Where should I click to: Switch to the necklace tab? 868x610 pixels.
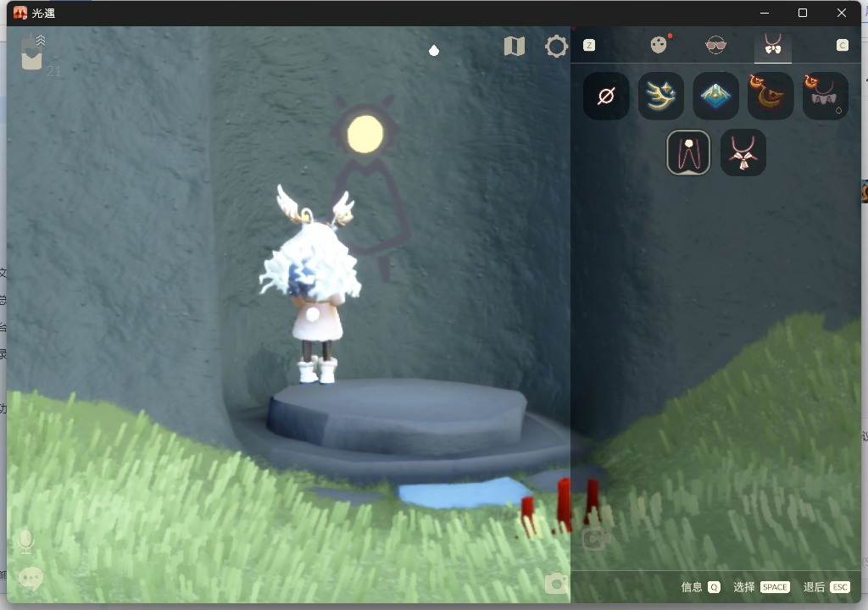pos(773,45)
